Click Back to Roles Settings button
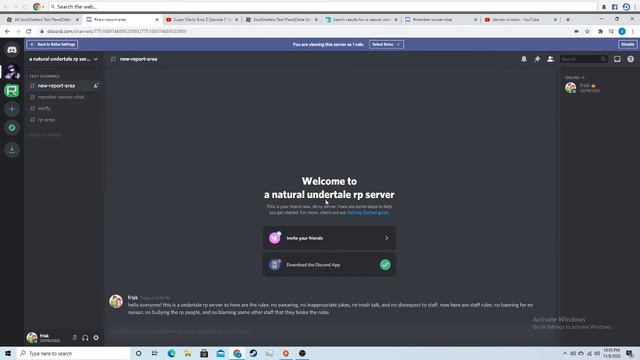640x360 pixels. coord(52,44)
